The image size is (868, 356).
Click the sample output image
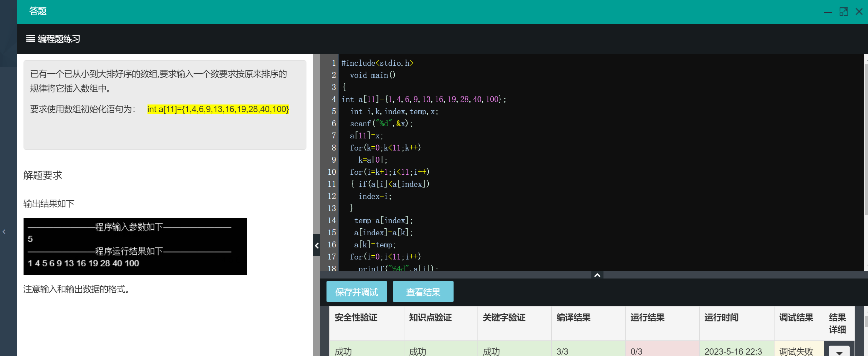[x=135, y=246]
